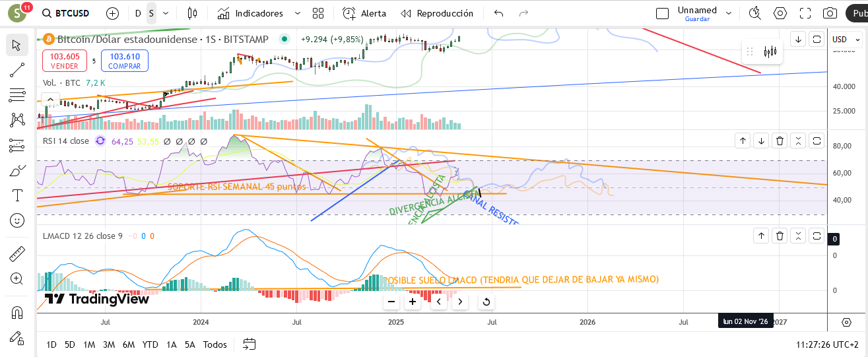Take a chart snapshot with camera icon
The image size is (868, 357).
[x=830, y=13]
